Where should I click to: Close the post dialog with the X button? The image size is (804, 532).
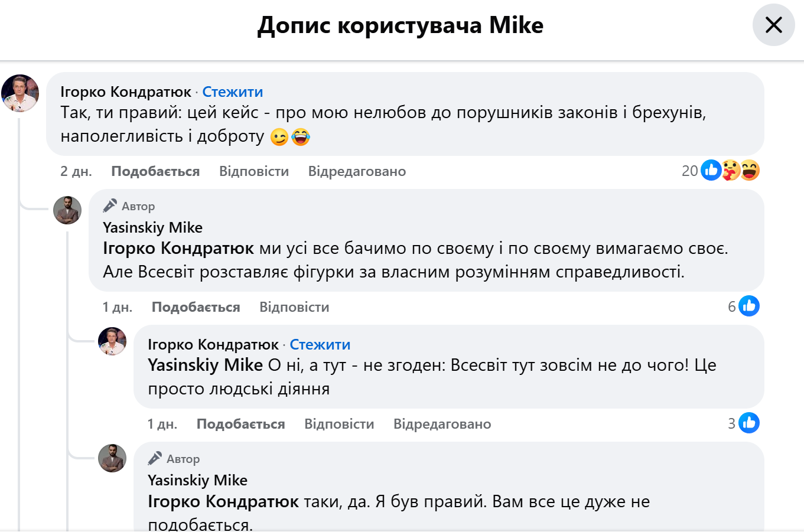pos(773,25)
